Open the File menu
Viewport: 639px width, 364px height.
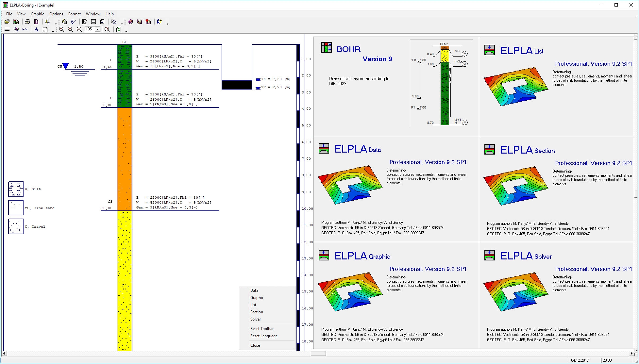(x=9, y=14)
